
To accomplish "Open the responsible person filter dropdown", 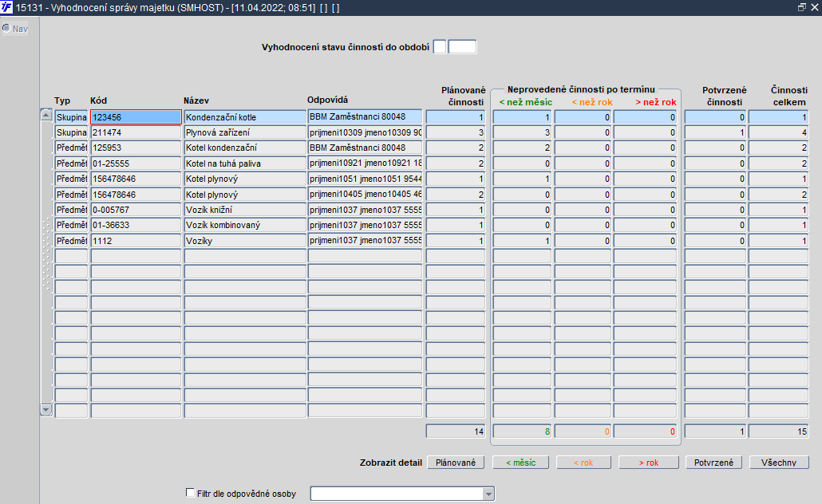I will coord(488,494).
